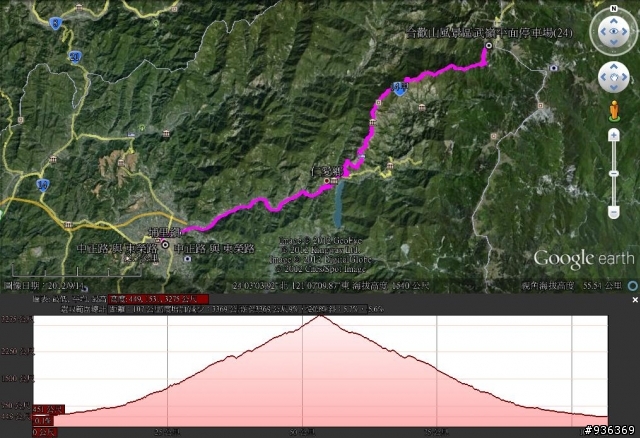Pan the map right with hand joystick
Viewport: 640px width, 438px height.
624,77
